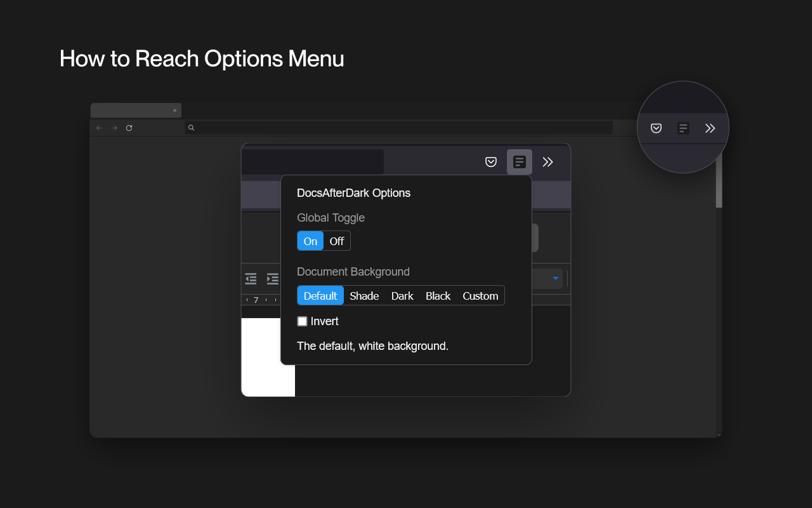Image resolution: width=812 pixels, height=508 pixels.
Task: Click the double chevron in the magnified circle
Action: [710, 128]
